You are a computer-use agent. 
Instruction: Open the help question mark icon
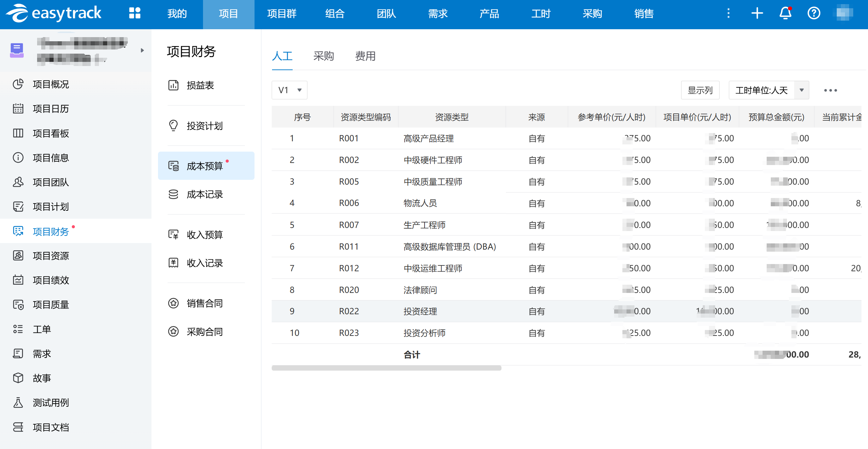point(814,13)
